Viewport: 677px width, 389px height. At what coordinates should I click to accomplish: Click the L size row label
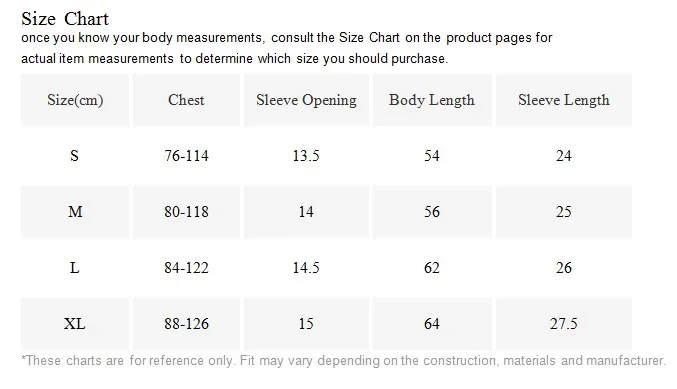74,268
